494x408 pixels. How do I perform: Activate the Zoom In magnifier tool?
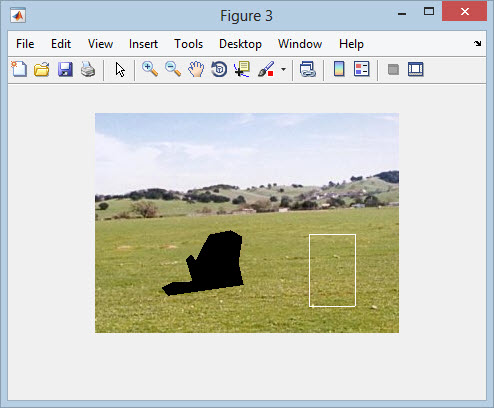(150, 69)
